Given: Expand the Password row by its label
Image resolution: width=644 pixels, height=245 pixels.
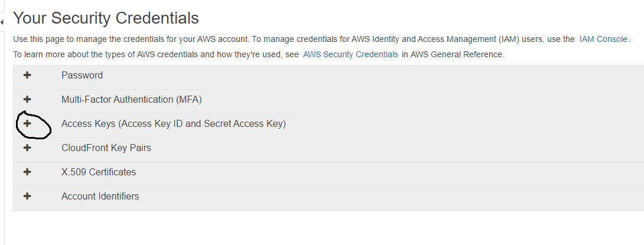Looking at the screenshot, I should [x=82, y=76].
